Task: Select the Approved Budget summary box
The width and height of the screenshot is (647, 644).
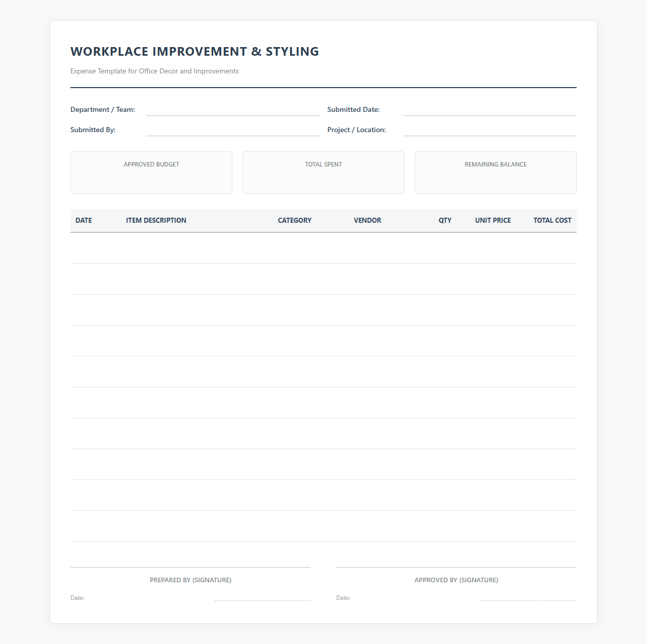Action: point(151,173)
